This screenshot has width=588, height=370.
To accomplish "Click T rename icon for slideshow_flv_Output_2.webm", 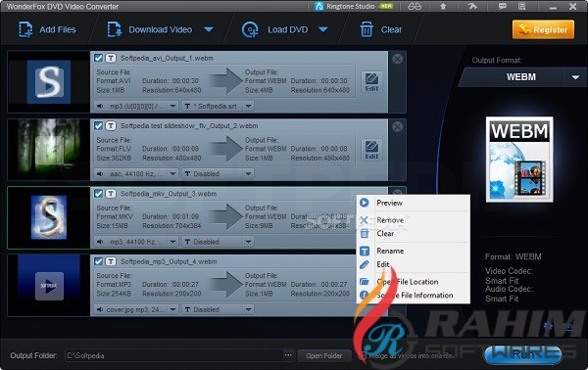I will (x=110, y=126).
